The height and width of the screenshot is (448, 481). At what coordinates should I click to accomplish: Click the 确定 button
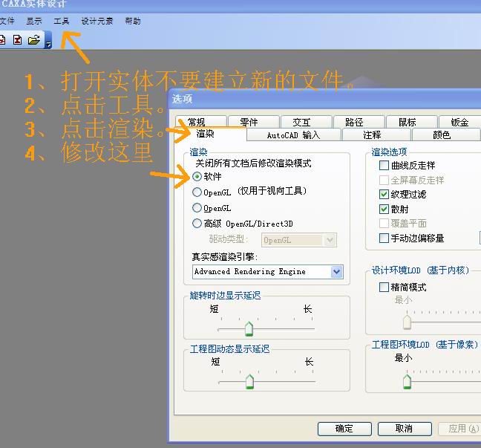pyautogui.click(x=344, y=429)
